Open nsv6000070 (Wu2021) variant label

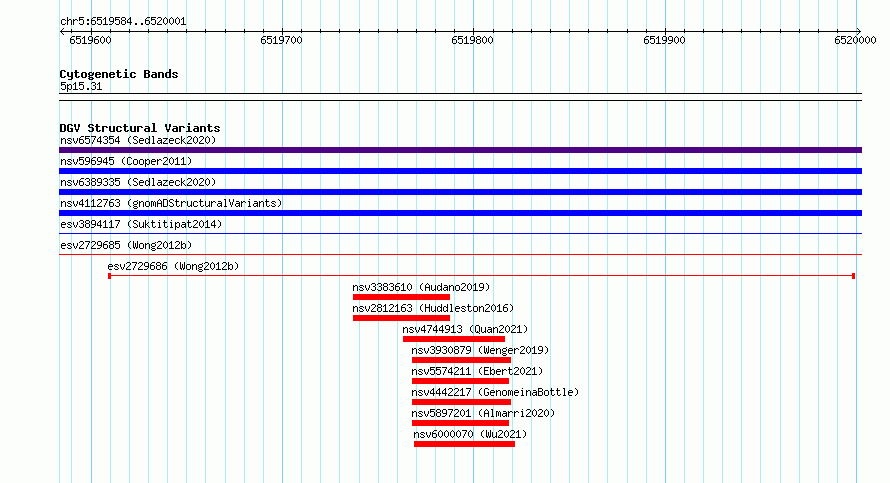tap(470, 434)
